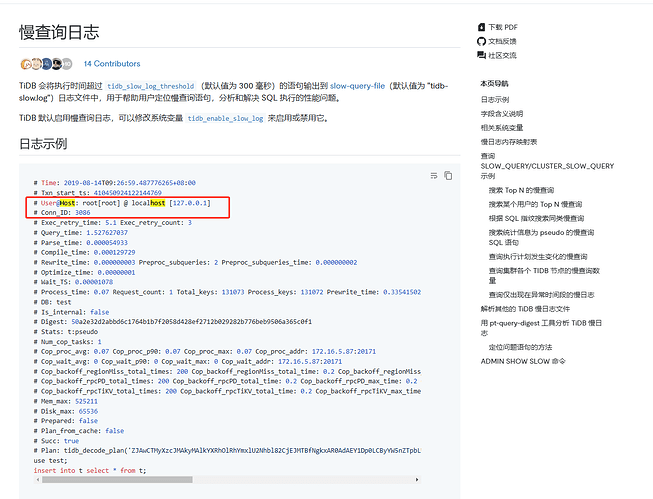Click the Wait_TS value 0.00001078
Image resolution: width=653 pixels, height=499 pixels.
tap(94, 282)
